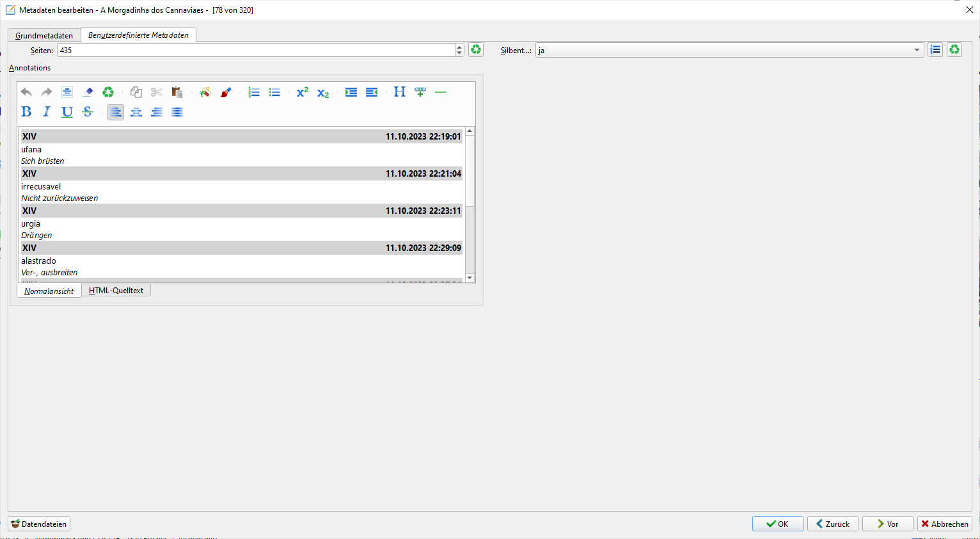Confirm the changes with OK
The height and width of the screenshot is (539, 980).
click(777, 524)
